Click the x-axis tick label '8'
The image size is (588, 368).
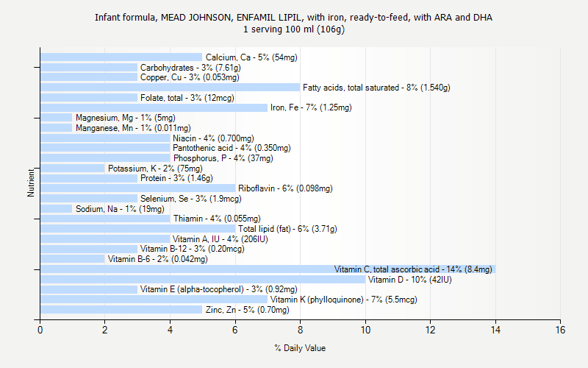click(x=300, y=330)
